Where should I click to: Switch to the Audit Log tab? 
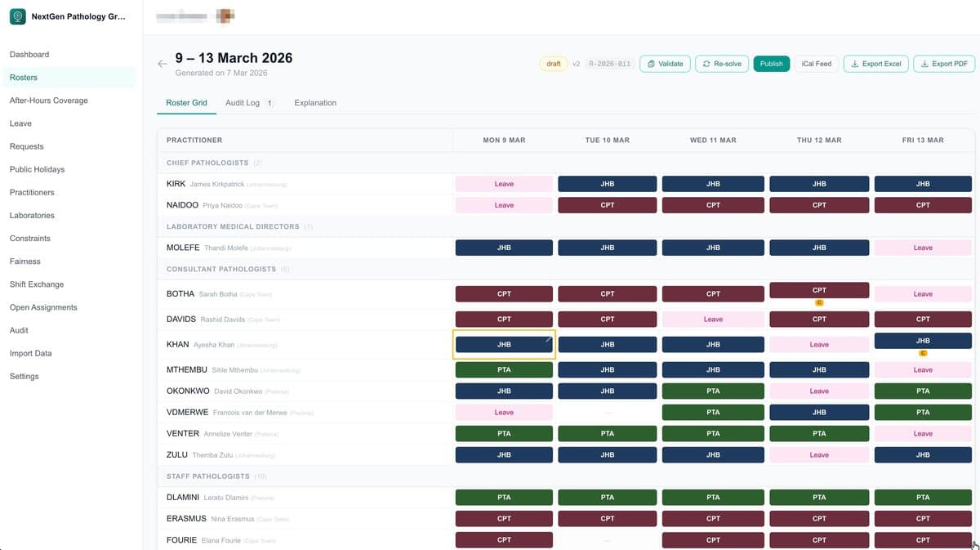pyautogui.click(x=243, y=103)
